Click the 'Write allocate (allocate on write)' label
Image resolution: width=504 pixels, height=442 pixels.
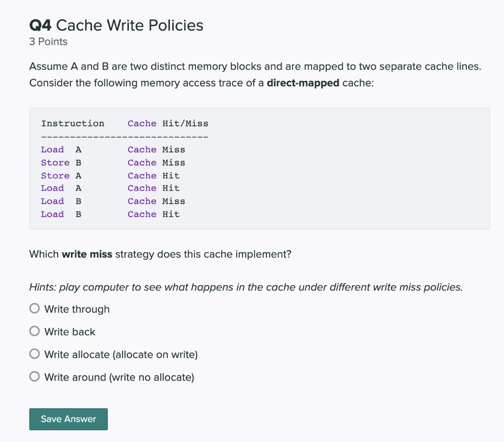pyautogui.click(x=121, y=354)
